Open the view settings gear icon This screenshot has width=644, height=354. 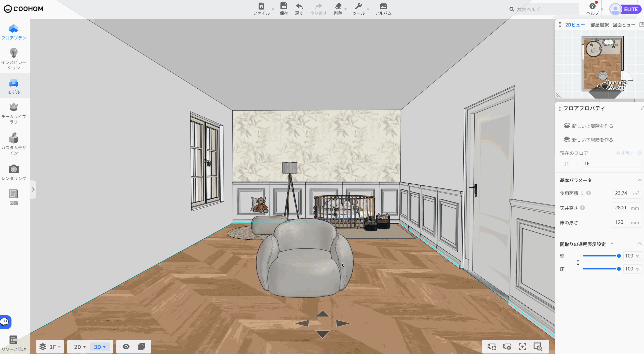(507, 347)
